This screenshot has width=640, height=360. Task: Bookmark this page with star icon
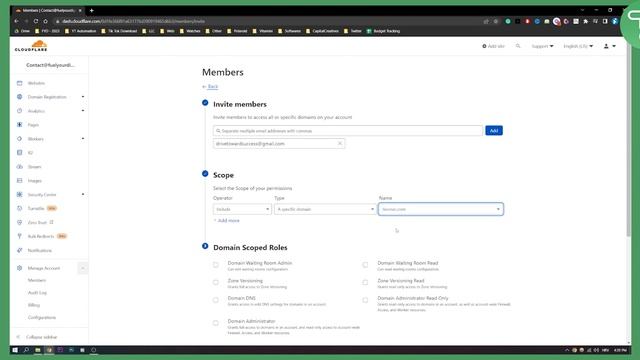(x=496, y=21)
